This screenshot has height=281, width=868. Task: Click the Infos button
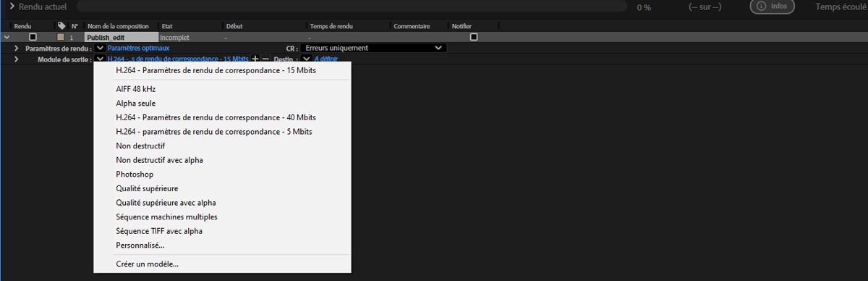[x=772, y=7]
